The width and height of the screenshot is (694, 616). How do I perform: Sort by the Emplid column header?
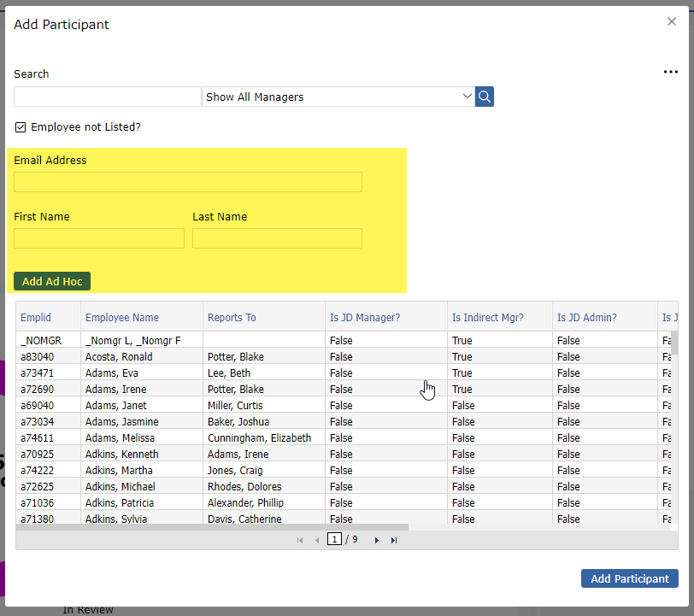pos(36,318)
